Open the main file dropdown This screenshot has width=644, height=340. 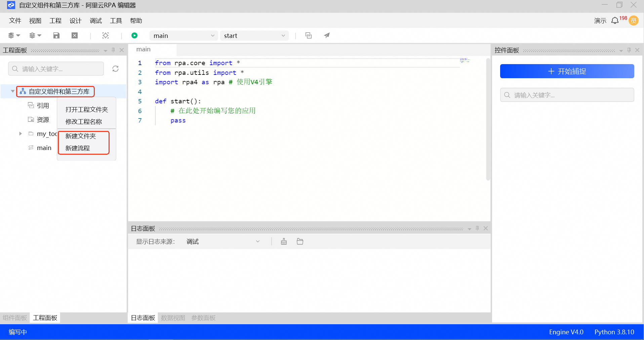[184, 36]
